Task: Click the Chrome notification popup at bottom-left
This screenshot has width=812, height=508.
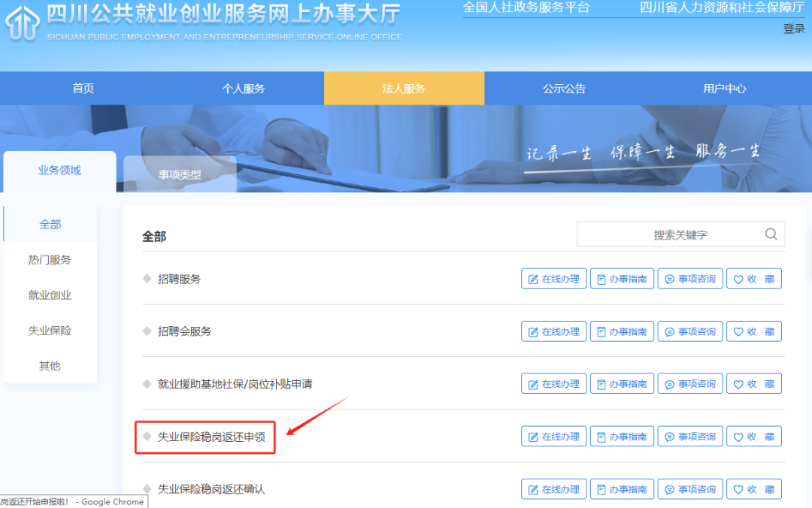Action: [x=73, y=501]
